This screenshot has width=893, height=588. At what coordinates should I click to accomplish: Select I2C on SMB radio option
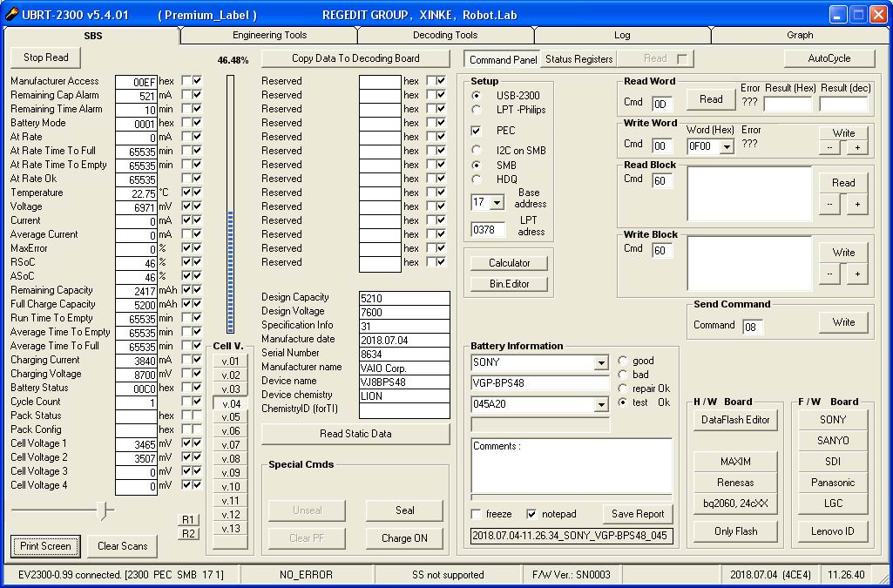coord(477,151)
